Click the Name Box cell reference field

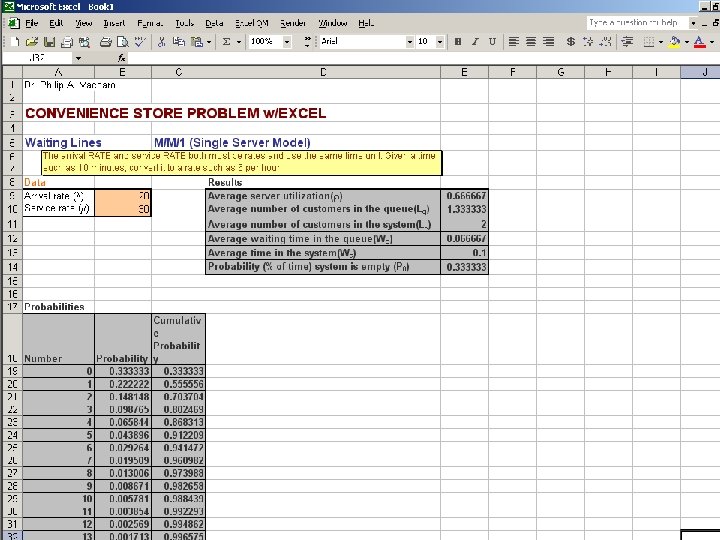pos(37,58)
